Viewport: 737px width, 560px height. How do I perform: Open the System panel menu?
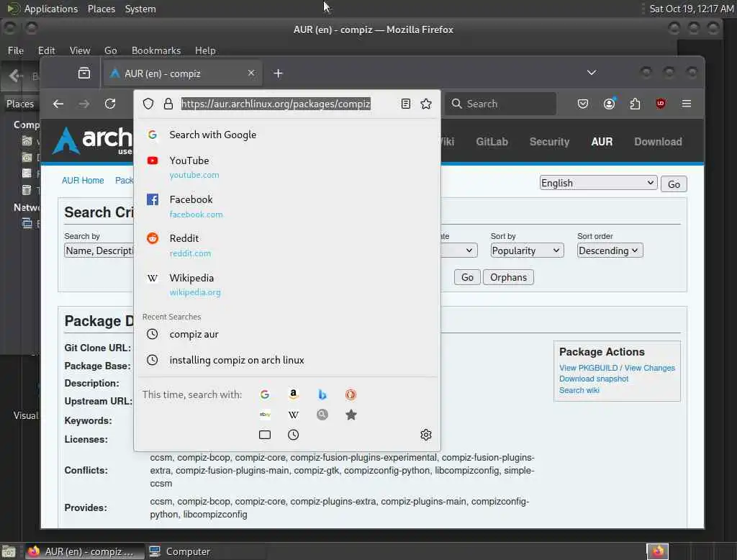click(x=140, y=9)
